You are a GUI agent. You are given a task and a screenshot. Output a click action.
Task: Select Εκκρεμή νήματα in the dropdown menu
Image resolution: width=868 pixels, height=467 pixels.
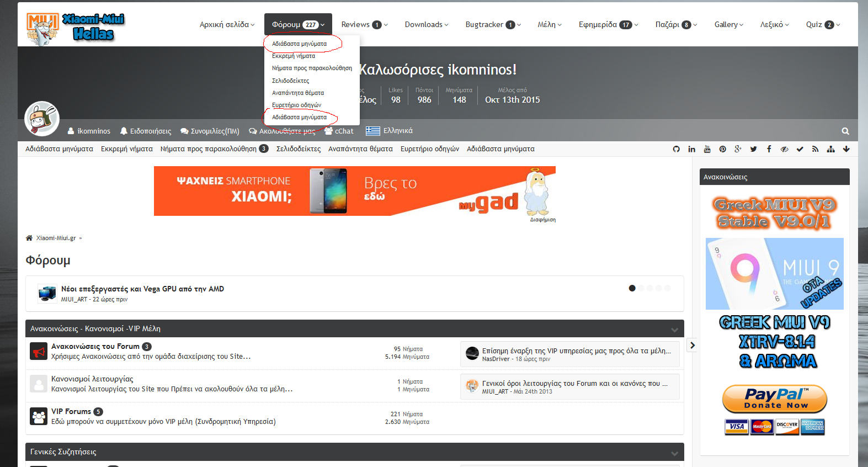click(293, 56)
